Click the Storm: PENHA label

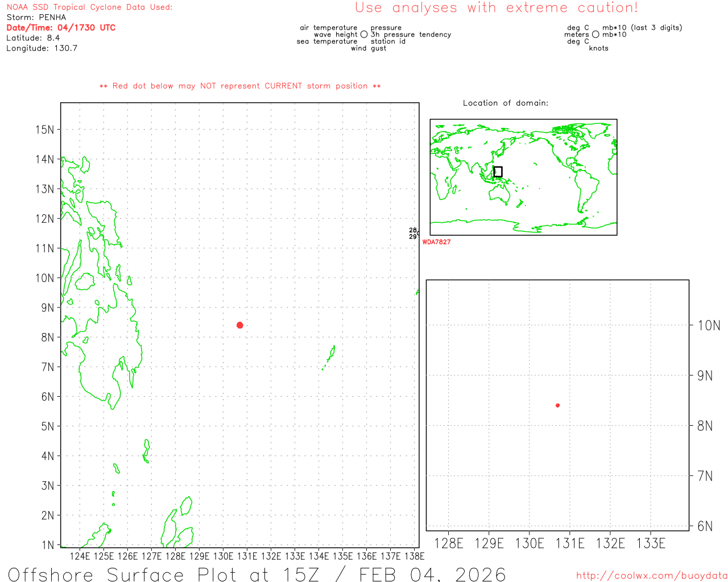tap(36, 17)
